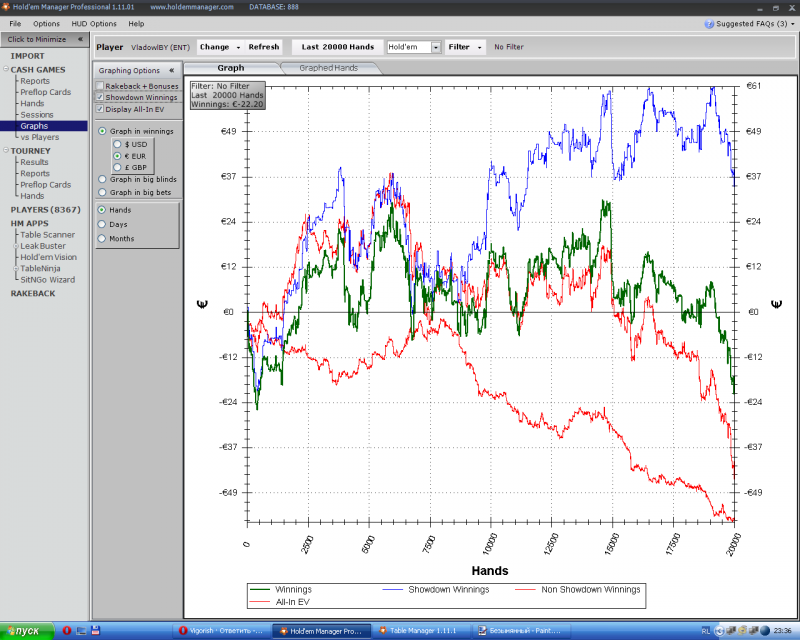
Task: Open the Help menu
Action: click(x=136, y=23)
